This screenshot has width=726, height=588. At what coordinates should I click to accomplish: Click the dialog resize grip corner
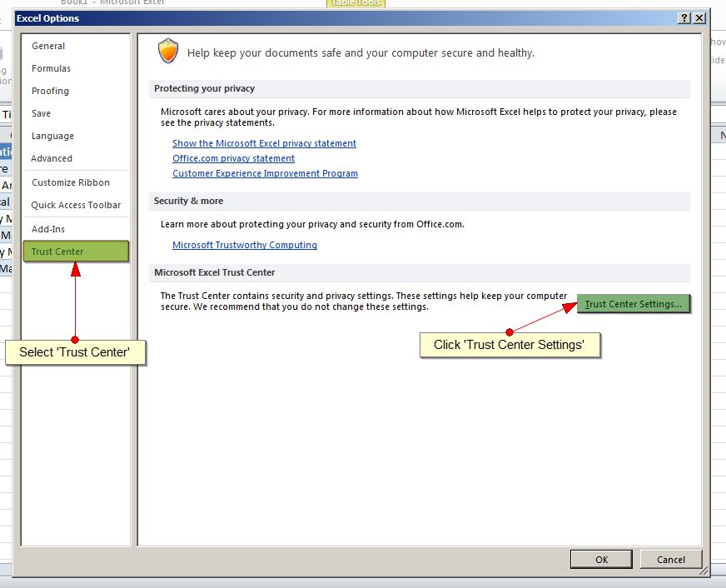[x=704, y=571]
